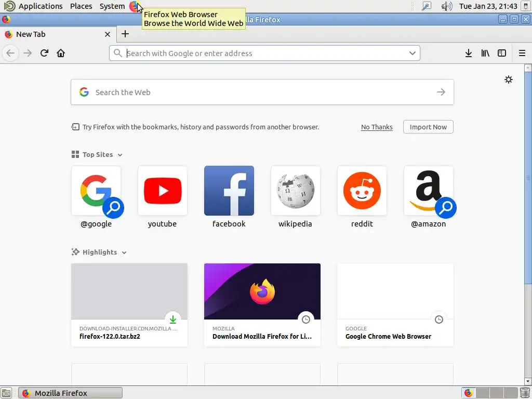Show the sidebars icon
Viewport: 532px width, 399px height.
coord(502,54)
